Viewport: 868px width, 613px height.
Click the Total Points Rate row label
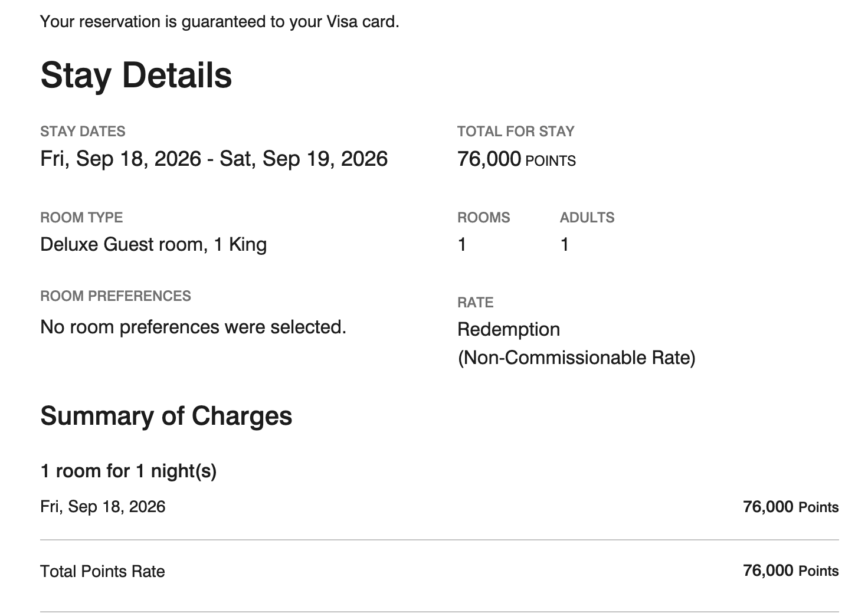[x=103, y=571]
